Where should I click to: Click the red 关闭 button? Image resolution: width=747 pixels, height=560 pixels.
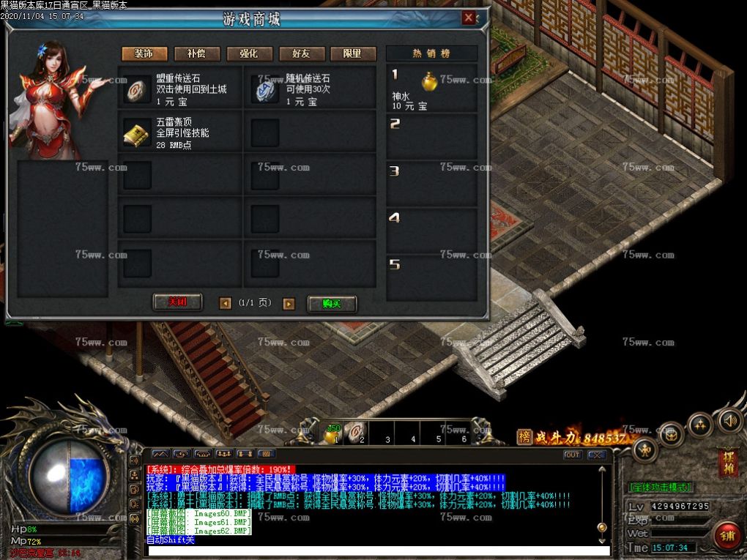(178, 302)
